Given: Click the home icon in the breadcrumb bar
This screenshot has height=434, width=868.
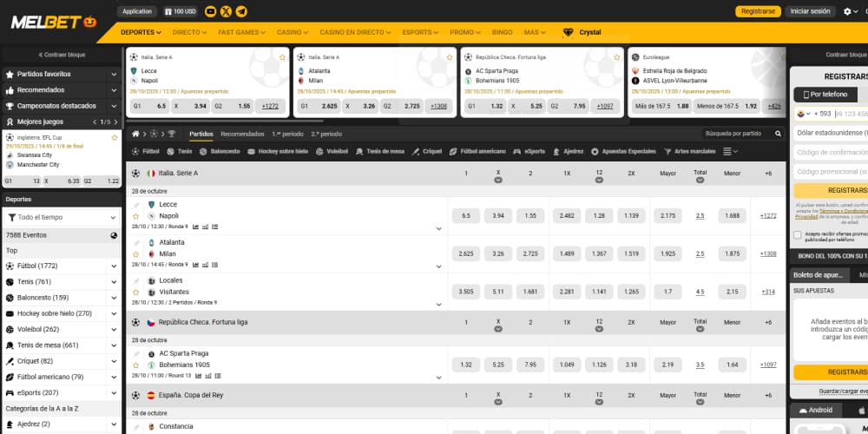Looking at the screenshot, I should (x=135, y=134).
